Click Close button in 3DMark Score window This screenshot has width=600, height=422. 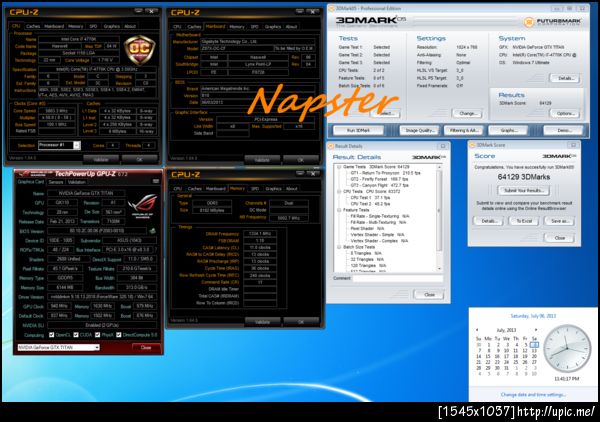coord(560,238)
